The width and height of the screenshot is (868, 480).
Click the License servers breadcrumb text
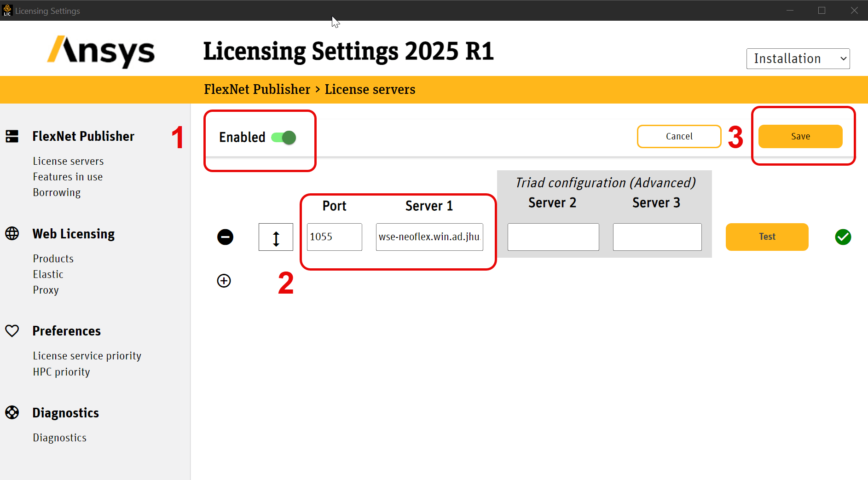[x=370, y=89]
